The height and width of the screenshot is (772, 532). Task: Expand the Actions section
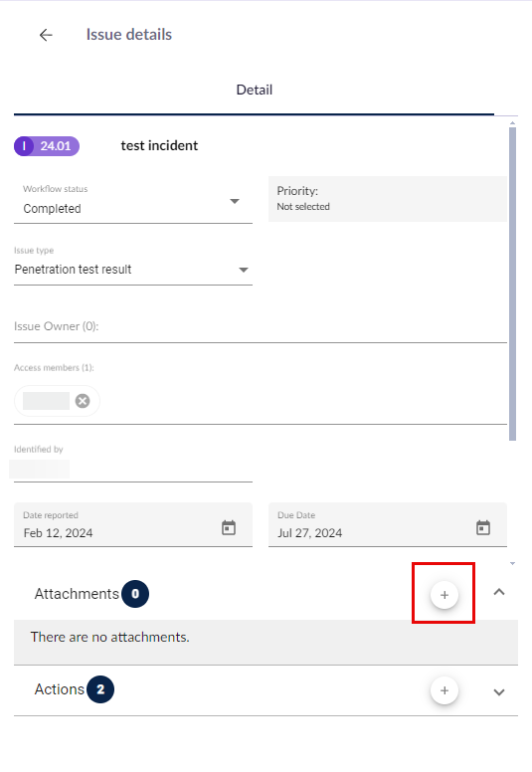(x=499, y=691)
